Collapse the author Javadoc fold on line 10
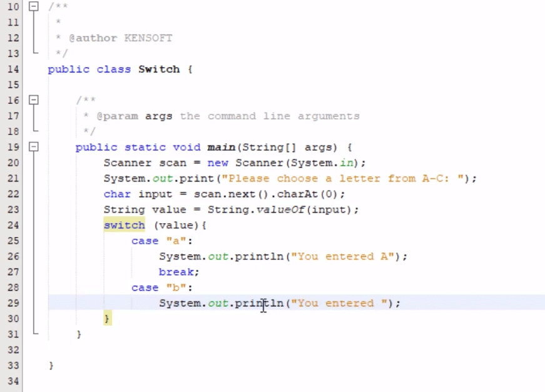 click(34, 6)
